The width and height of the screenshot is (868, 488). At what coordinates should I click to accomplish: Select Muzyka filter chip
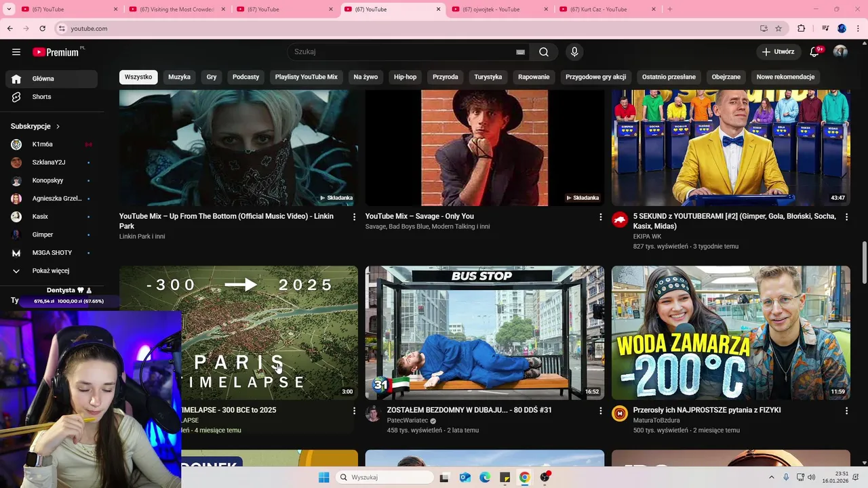[x=179, y=77]
